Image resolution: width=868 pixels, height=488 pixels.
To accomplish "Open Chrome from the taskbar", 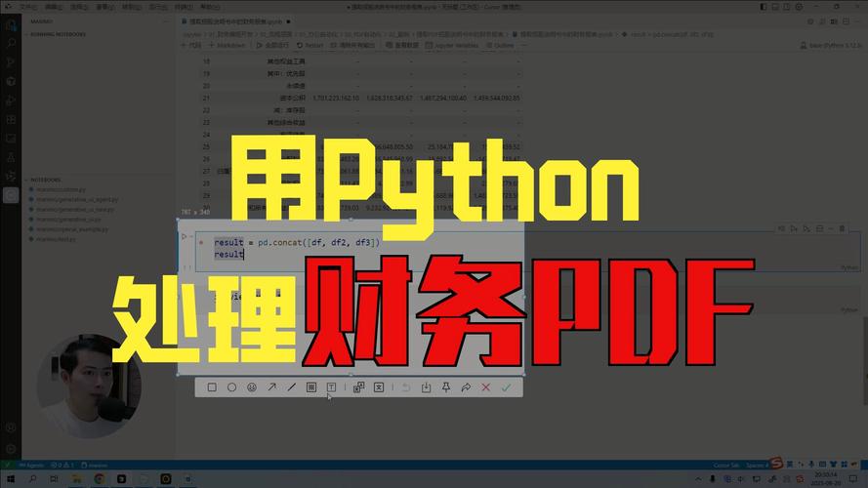I will (99, 478).
